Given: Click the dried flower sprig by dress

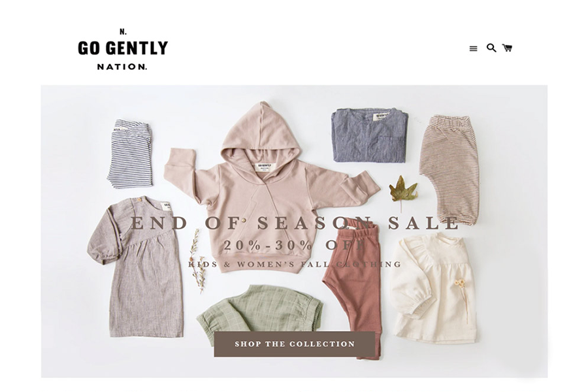Looking at the screenshot, I should pyautogui.click(x=197, y=261).
